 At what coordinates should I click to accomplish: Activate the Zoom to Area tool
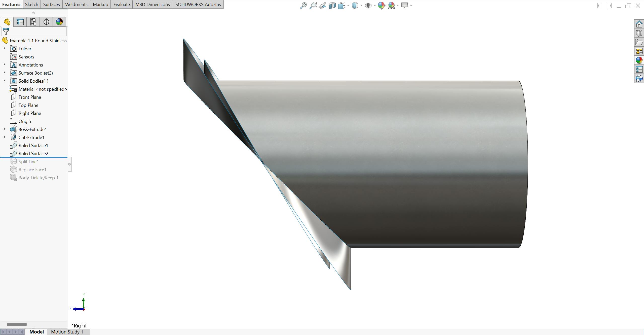coord(313,5)
